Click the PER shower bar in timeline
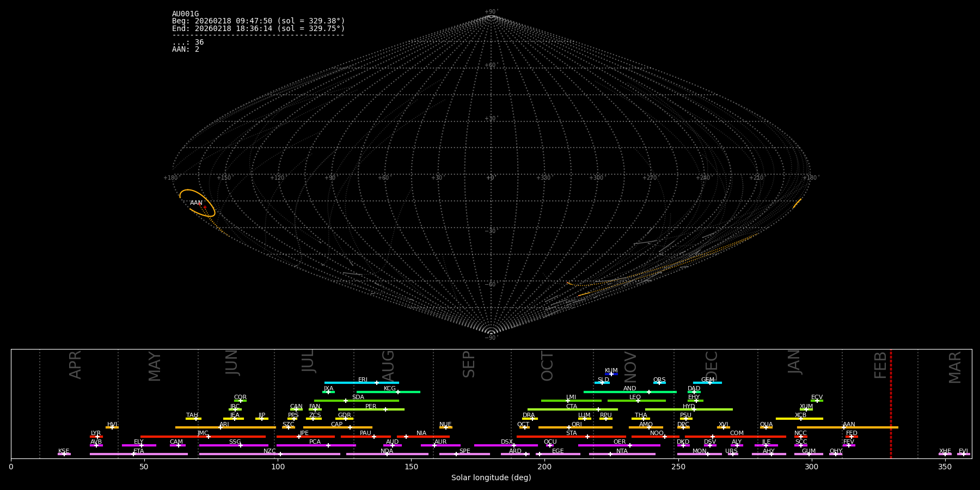This screenshot has width=980, height=490. tap(371, 409)
